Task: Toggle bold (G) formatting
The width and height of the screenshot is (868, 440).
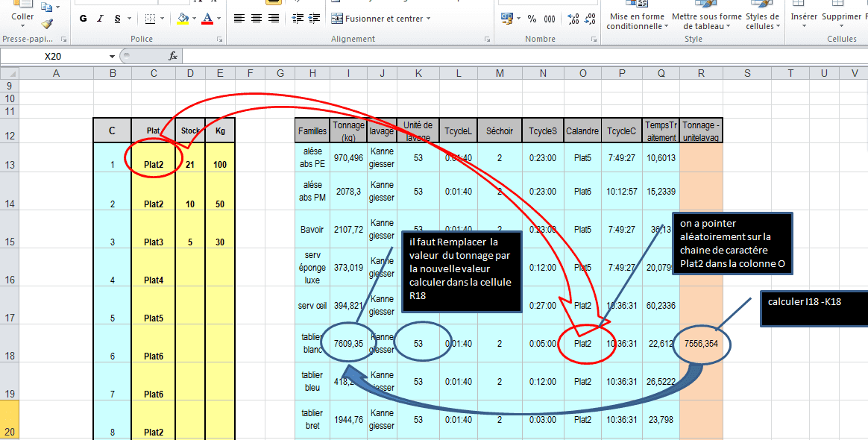Action: [83, 19]
